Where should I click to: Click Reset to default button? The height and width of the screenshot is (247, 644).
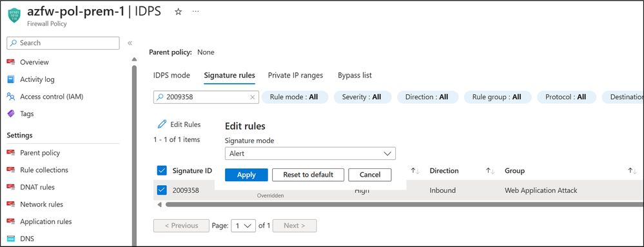tap(308, 175)
